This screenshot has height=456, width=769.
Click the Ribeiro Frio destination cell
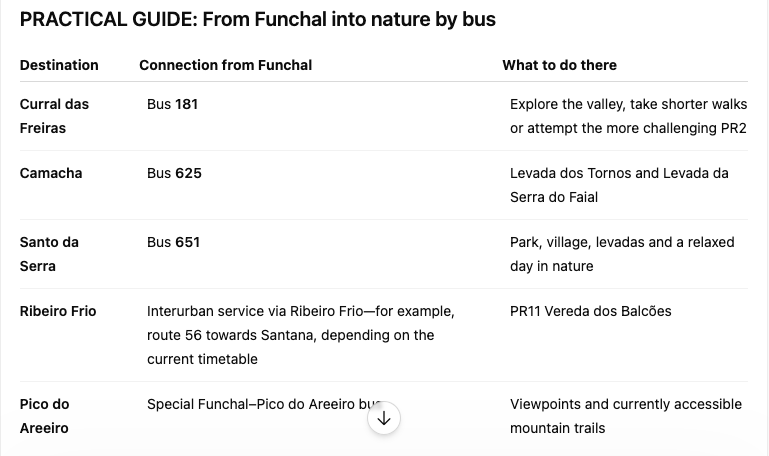click(x=58, y=311)
